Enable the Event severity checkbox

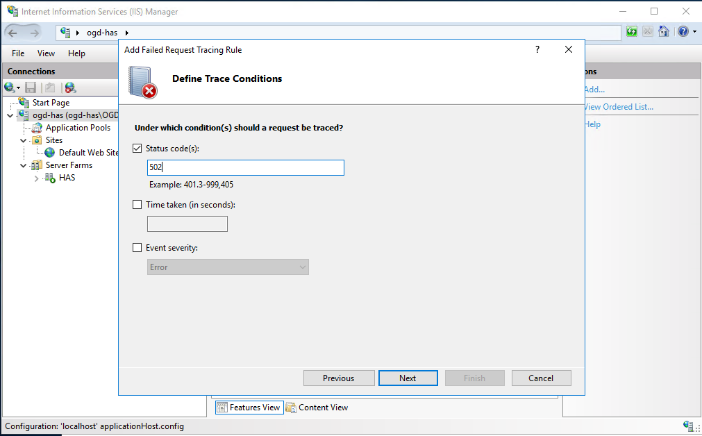(137, 248)
